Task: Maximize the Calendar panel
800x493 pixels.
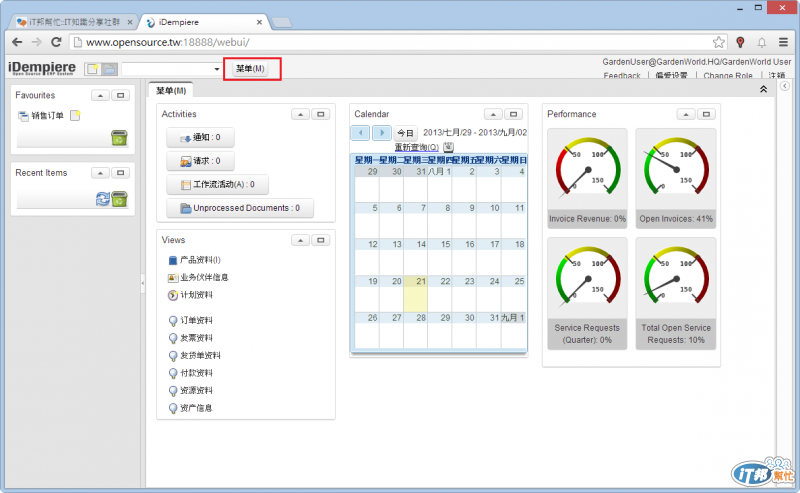Action: coord(513,114)
